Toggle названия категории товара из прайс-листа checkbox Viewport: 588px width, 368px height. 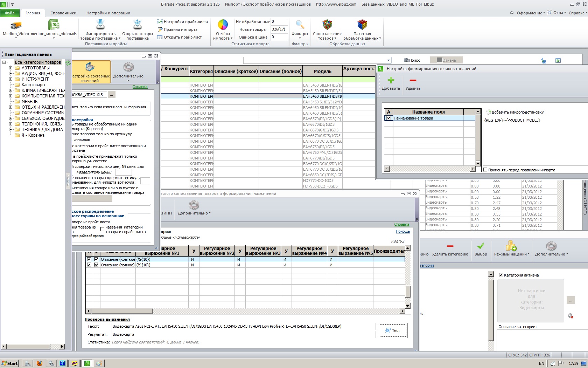pyautogui.click(x=102, y=229)
